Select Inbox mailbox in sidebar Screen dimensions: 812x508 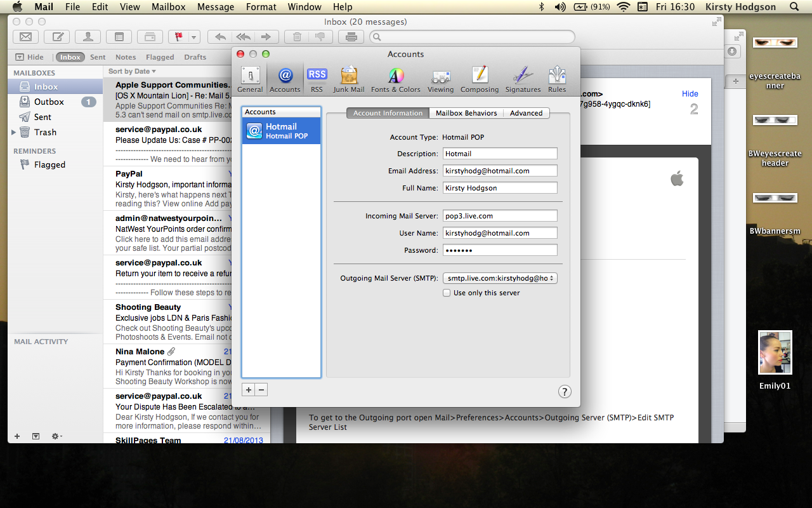click(x=55, y=86)
